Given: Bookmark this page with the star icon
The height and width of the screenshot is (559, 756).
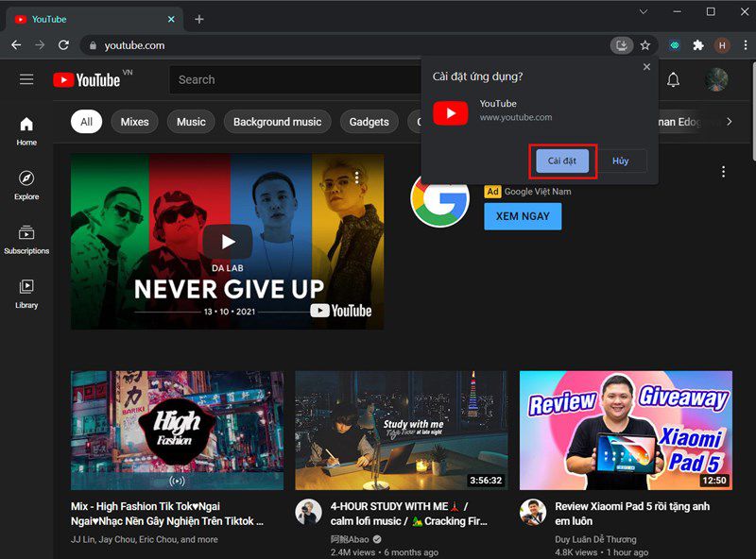Looking at the screenshot, I should coord(645,45).
